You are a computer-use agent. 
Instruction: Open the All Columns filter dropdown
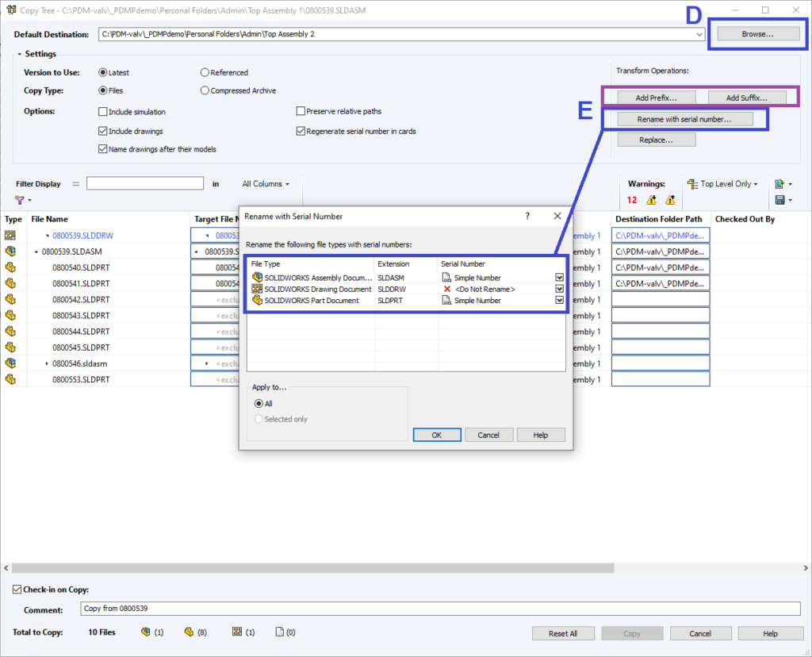click(266, 184)
